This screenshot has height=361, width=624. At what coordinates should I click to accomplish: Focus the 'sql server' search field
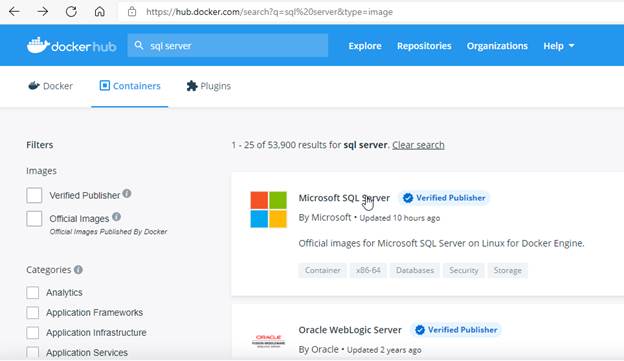228,45
